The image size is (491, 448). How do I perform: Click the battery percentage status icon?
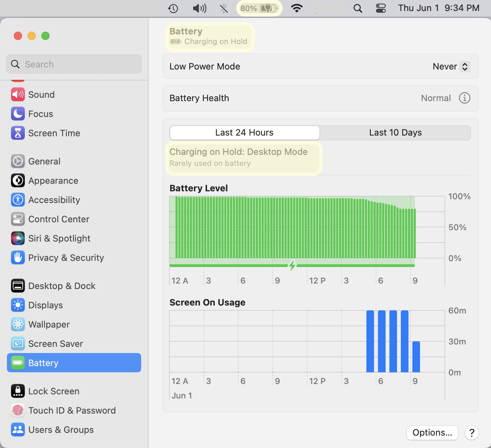coord(259,8)
